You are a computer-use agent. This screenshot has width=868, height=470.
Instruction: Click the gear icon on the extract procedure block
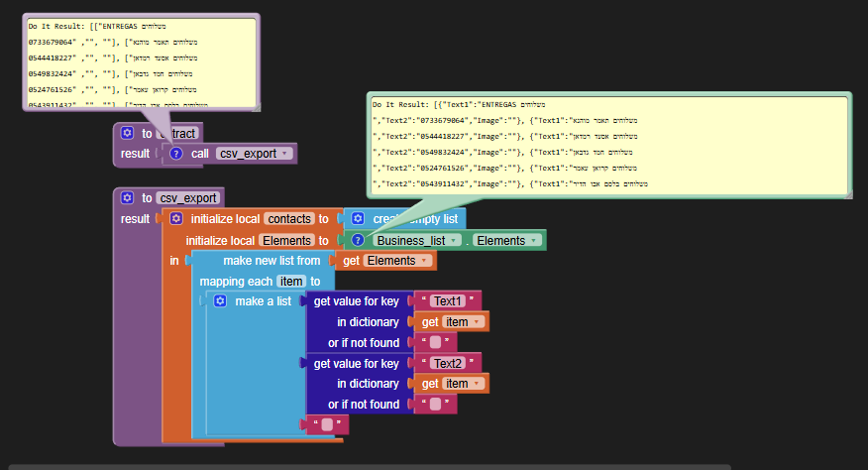tap(127, 133)
